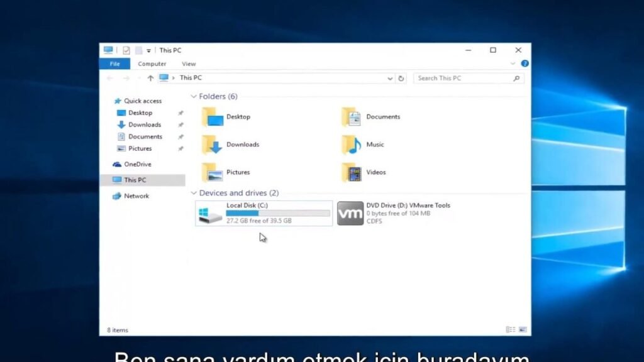Select Network in the navigation pane
This screenshot has width=644, height=362.
(x=136, y=196)
